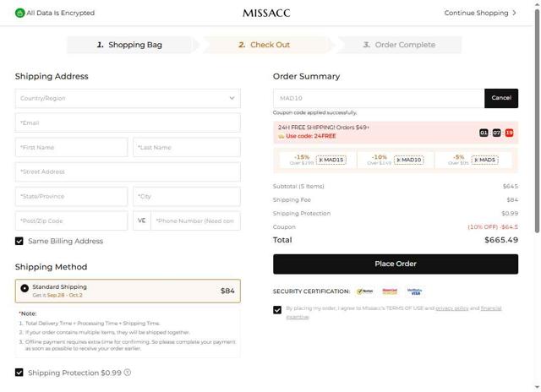Toggle Same Billing Address checkbox
The width and height of the screenshot is (541, 392).
pyautogui.click(x=19, y=241)
